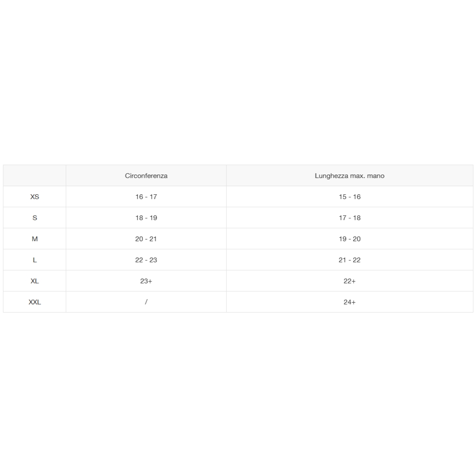This screenshot has width=476, height=476.
Task: Click the L circumference cell 22 - 23
Action: point(146,260)
